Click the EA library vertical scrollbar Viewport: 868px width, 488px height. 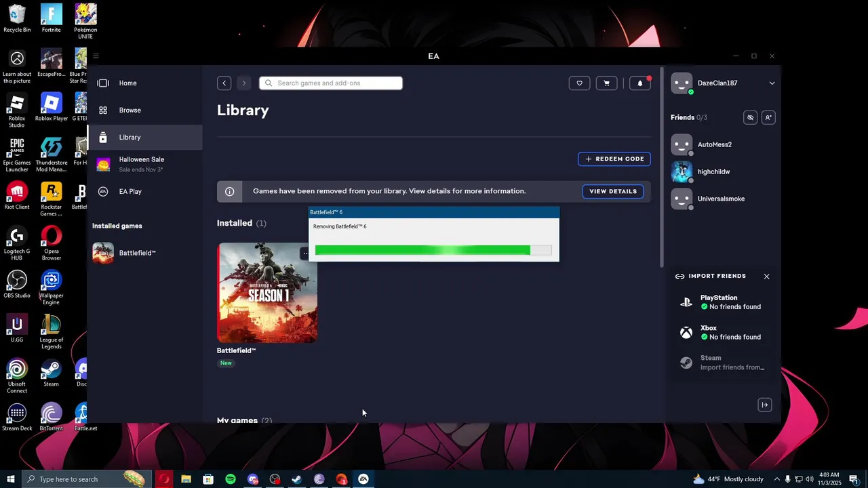coord(662,166)
